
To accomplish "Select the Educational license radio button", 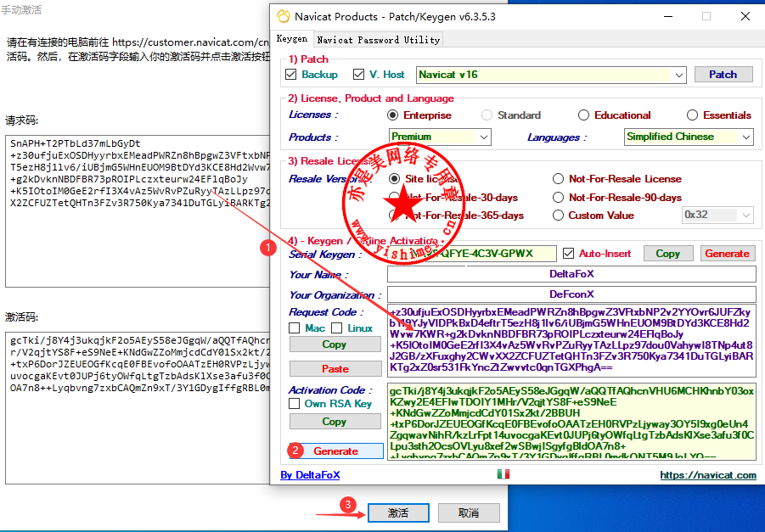I will pos(583,115).
